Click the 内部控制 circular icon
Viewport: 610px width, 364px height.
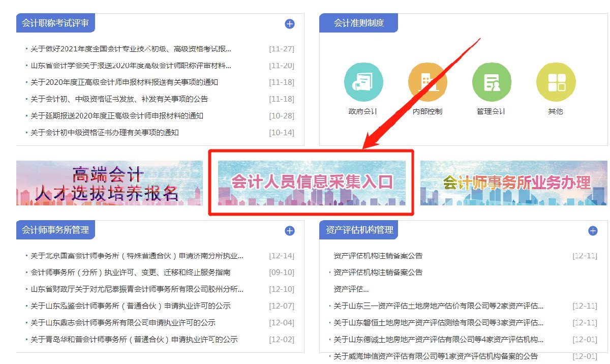(428, 81)
